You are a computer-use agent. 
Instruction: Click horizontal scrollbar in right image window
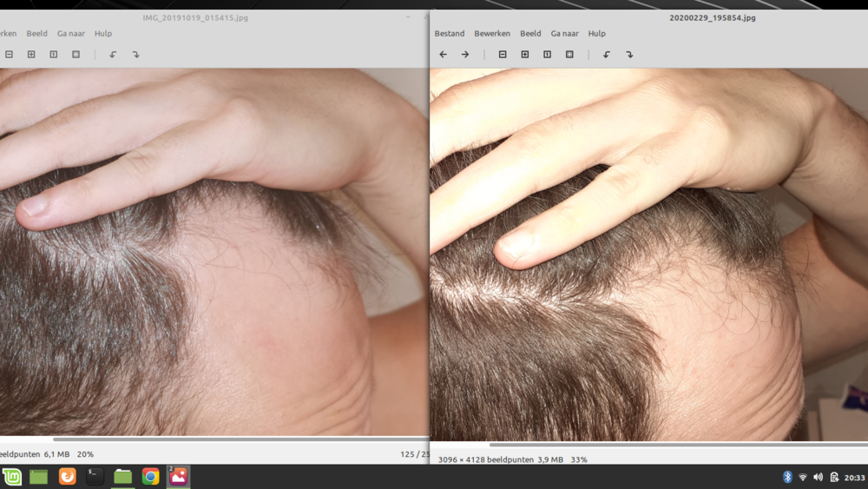point(677,445)
